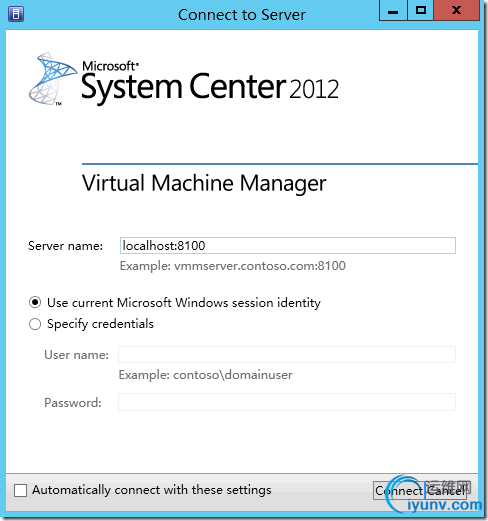Click the Connect button

coord(399,491)
